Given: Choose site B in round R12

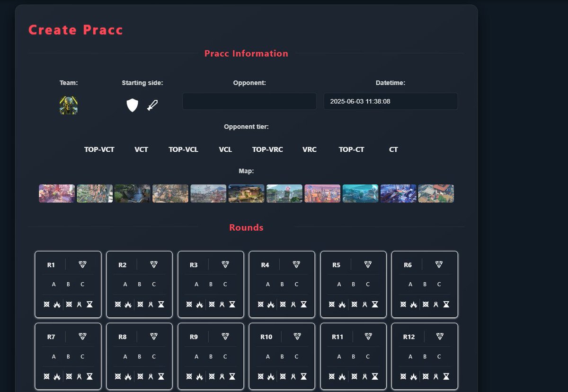Looking at the screenshot, I should tap(425, 357).
